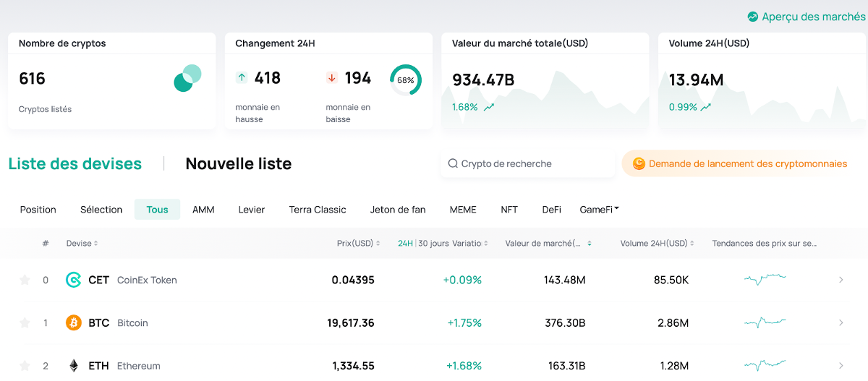View ETH price trend sparkline
868x381 pixels.
pos(765,365)
